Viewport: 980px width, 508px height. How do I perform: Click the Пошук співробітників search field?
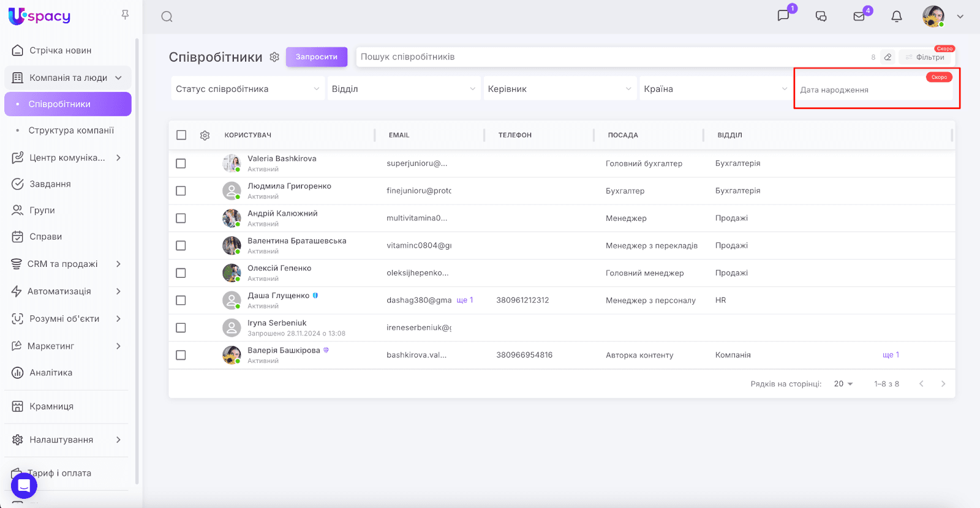[x=612, y=57]
